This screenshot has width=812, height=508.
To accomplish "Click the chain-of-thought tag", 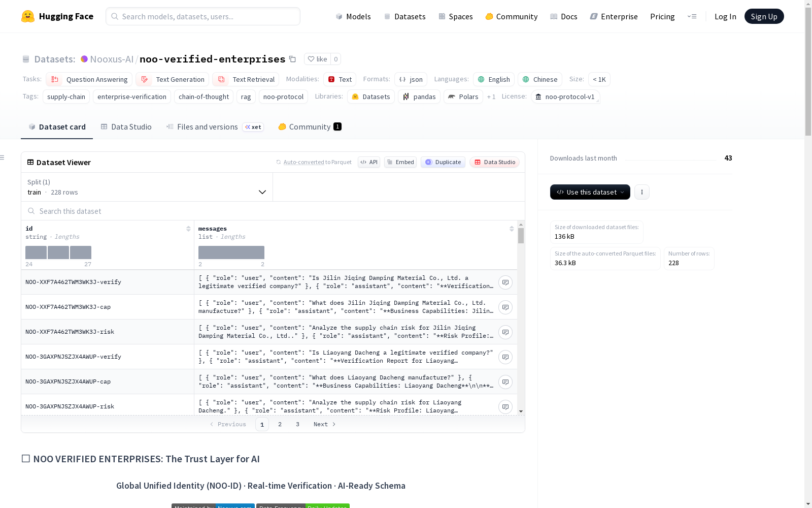I will (x=204, y=97).
